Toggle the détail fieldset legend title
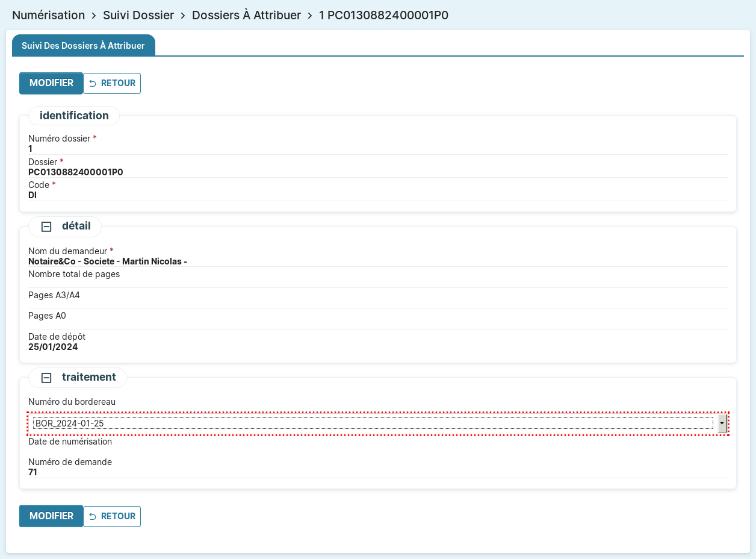Viewport: 756px width, 559px height. pos(76,226)
